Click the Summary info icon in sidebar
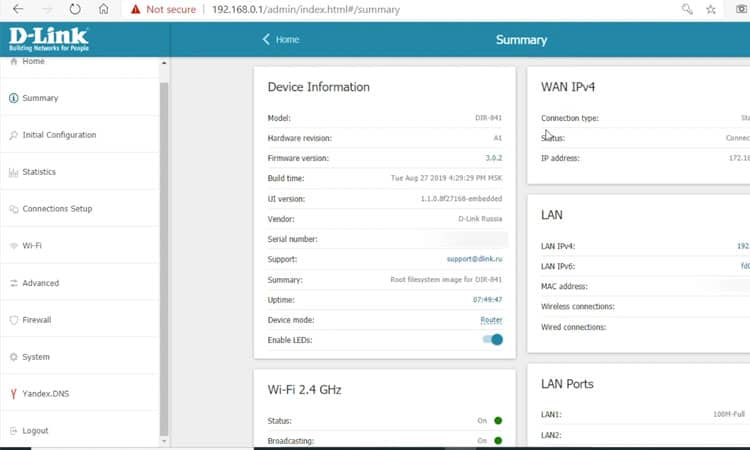 pyautogui.click(x=13, y=98)
